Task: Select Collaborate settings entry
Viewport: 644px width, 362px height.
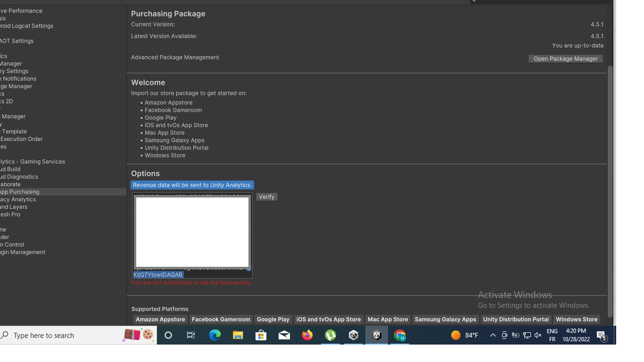Action: click(10, 184)
